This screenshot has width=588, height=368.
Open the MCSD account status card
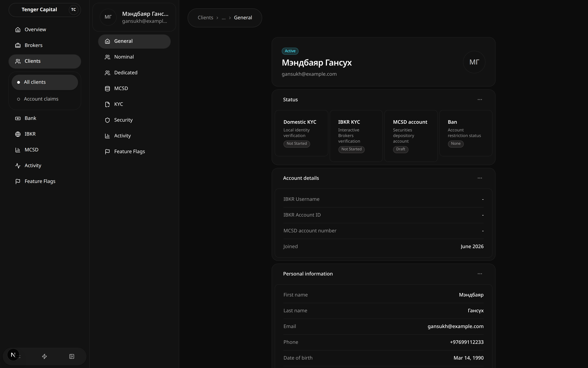(411, 136)
